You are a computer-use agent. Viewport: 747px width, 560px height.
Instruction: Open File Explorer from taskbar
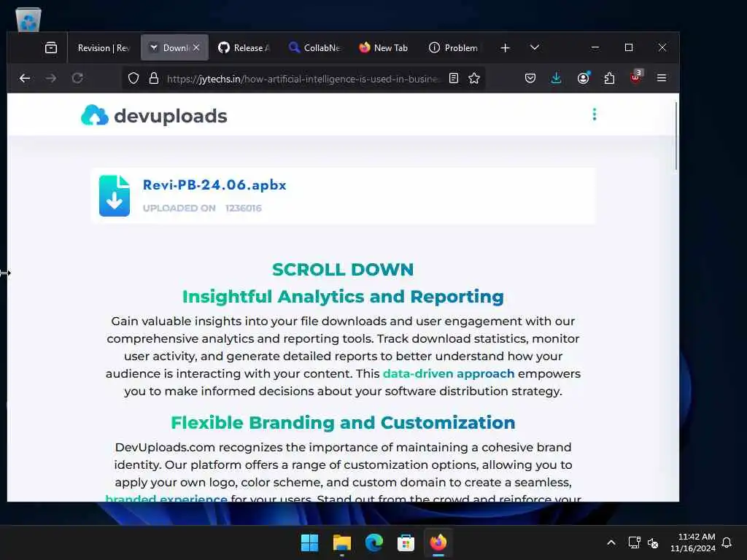pos(341,542)
